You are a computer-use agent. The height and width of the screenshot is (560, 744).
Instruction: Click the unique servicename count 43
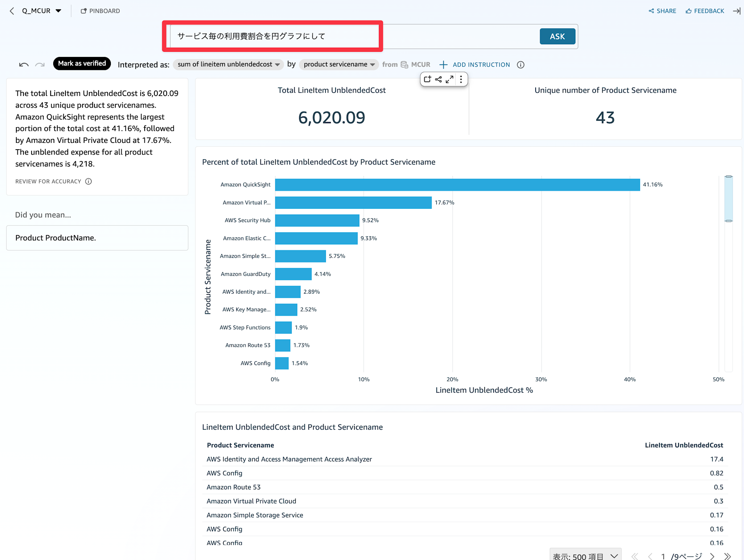tap(605, 118)
